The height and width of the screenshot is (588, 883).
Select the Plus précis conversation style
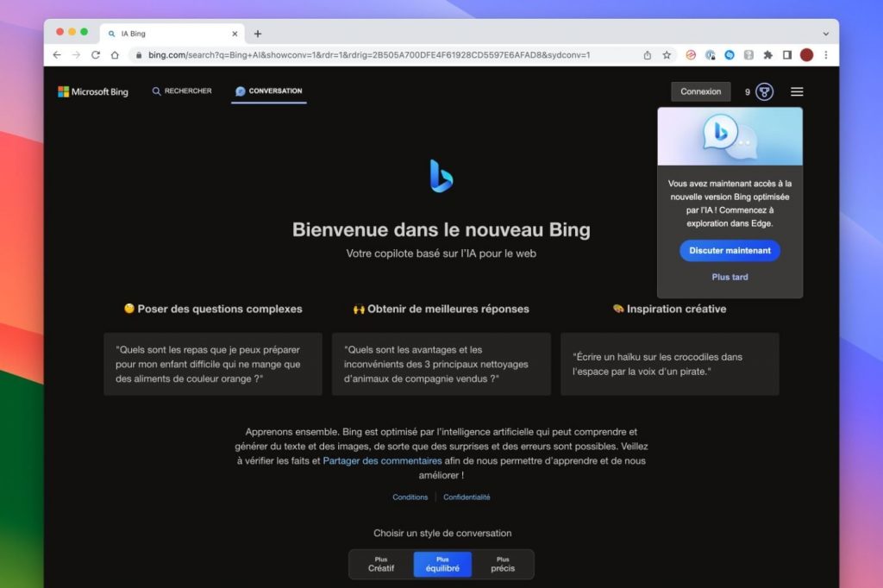503,564
